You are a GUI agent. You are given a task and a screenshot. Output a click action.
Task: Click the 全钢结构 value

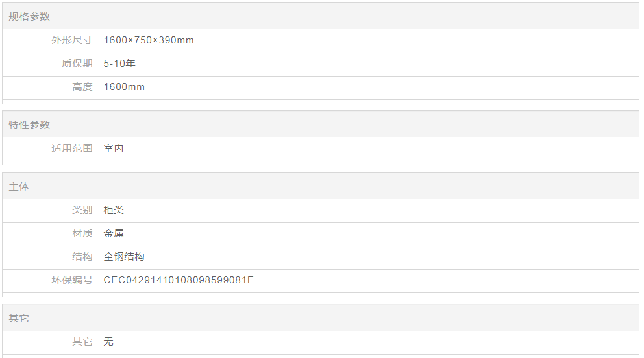pyautogui.click(x=124, y=257)
